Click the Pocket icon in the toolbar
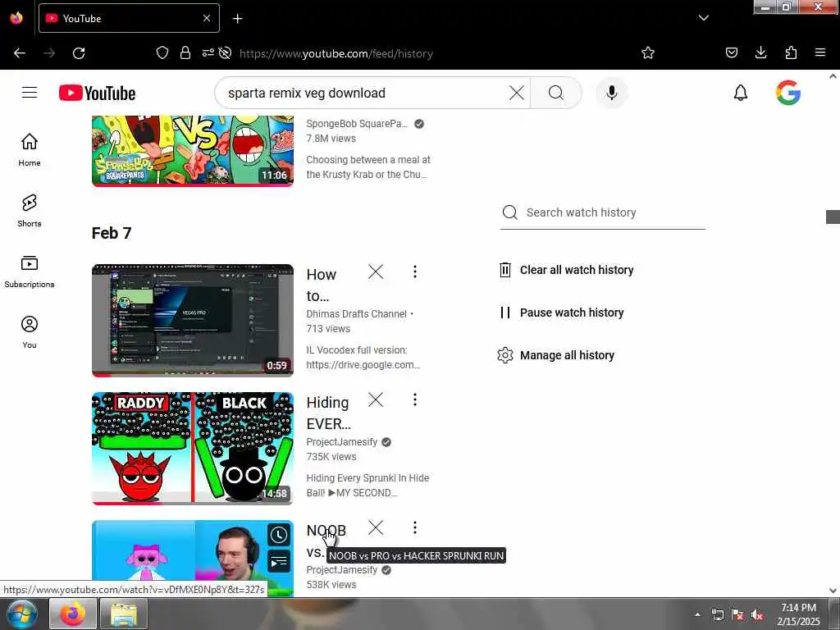Screen dimensions: 840x630 [x=731, y=52]
